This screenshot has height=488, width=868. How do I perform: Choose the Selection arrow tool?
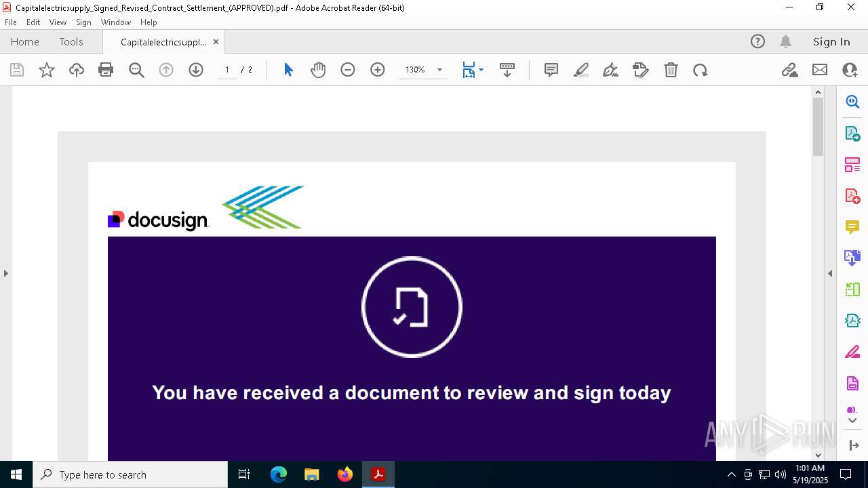point(288,70)
